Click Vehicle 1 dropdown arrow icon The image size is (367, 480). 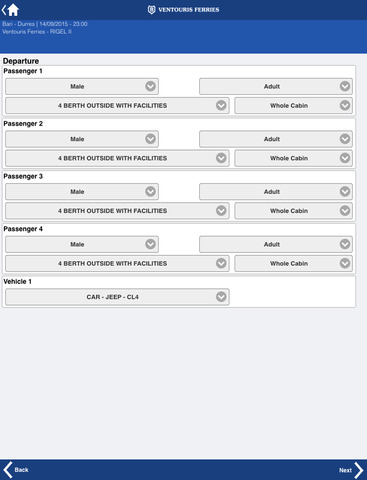[221, 297]
